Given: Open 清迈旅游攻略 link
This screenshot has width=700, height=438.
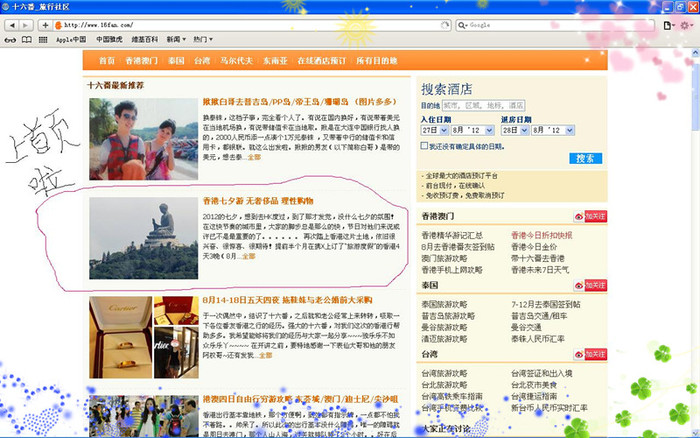Looking at the screenshot, I should tap(444, 339).
